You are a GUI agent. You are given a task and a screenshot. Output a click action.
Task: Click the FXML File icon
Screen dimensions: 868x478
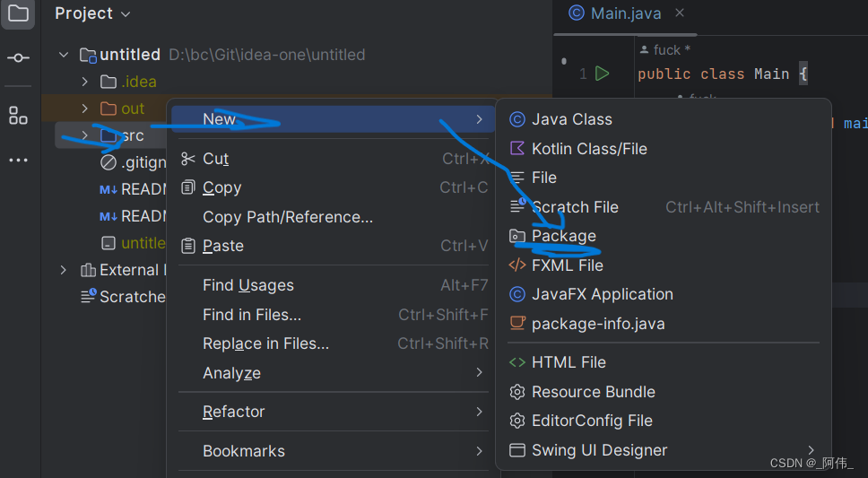tap(517, 265)
